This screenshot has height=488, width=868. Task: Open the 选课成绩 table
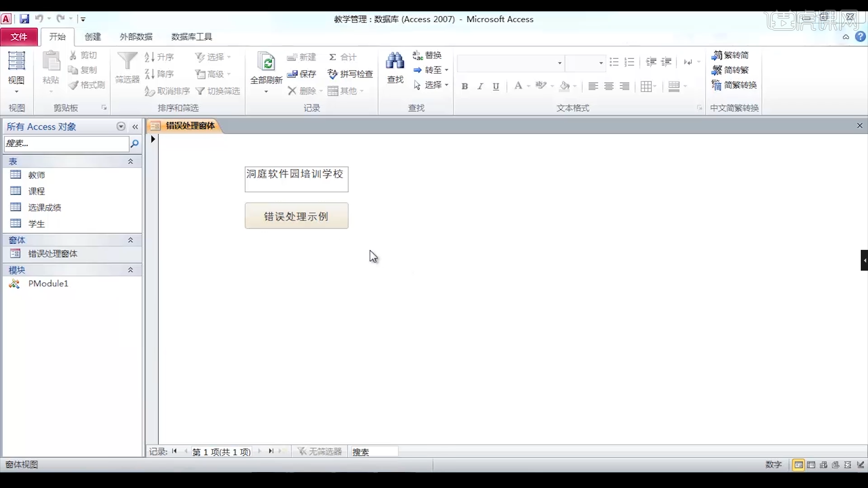[x=44, y=207]
